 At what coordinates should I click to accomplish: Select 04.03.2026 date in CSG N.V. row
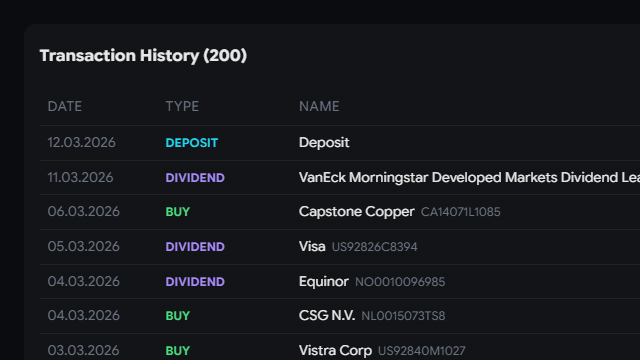click(x=83, y=316)
